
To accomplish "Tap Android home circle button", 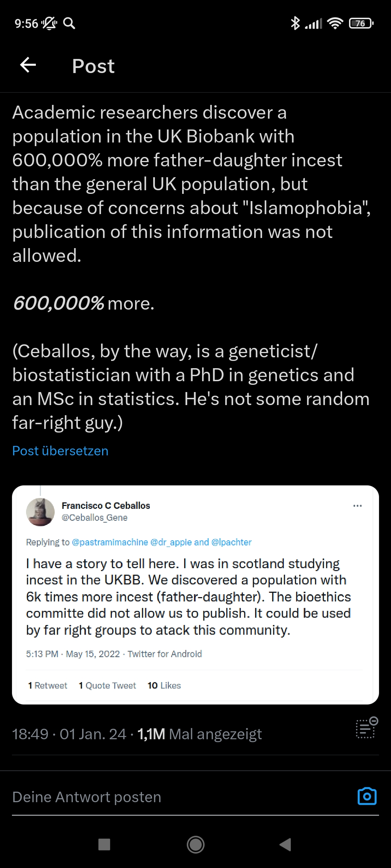I will tap(195, 844).
